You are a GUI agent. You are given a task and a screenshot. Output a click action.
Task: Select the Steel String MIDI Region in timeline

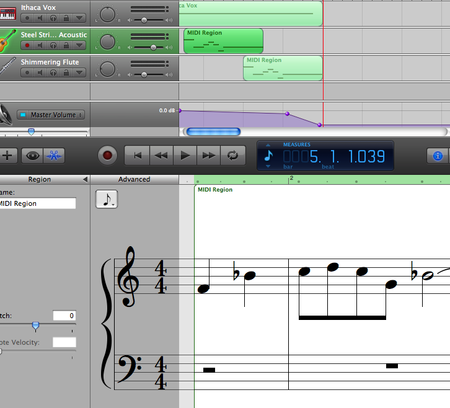point(223,41)
